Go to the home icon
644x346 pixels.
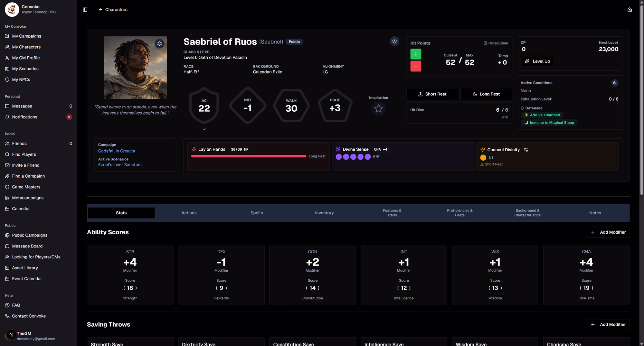click(x=630, y=10)
